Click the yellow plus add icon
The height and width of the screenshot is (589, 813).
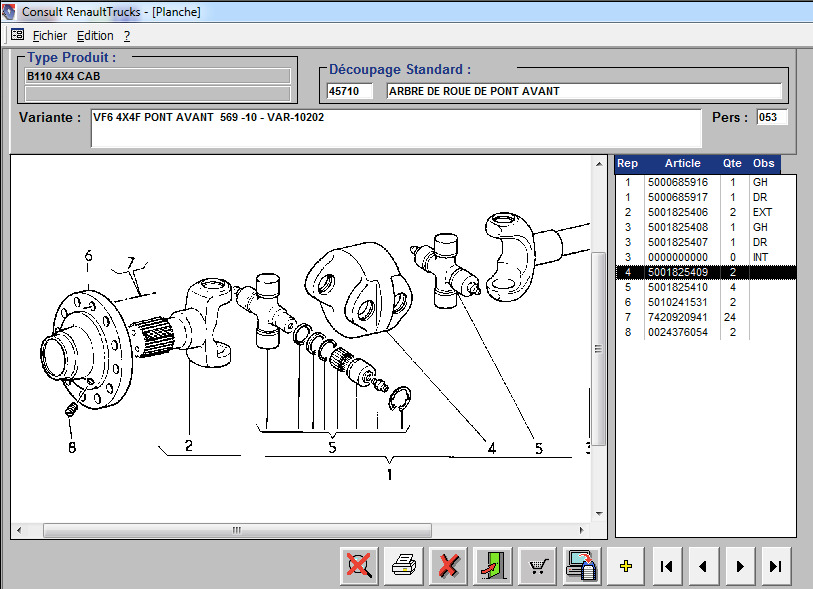[626, 566]
